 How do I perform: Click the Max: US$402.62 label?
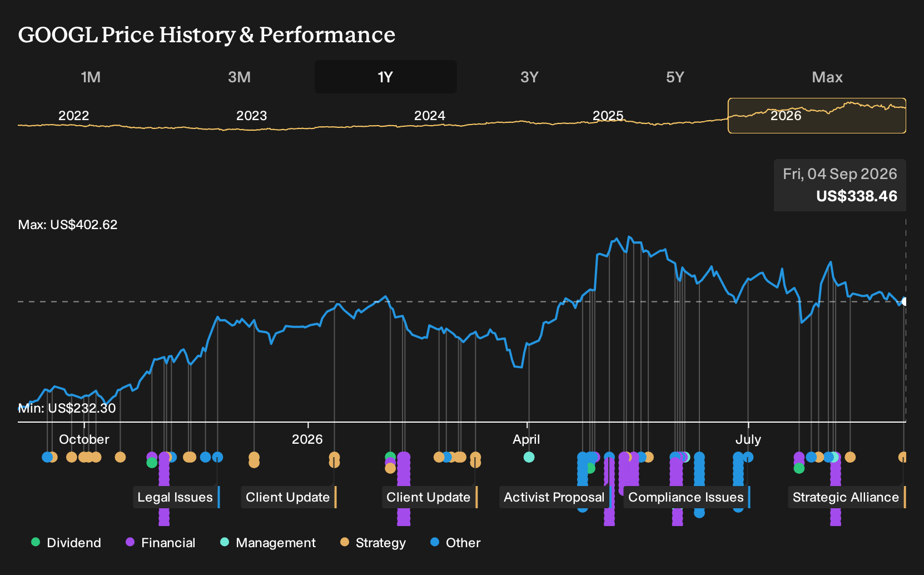[x=68, y=225]
